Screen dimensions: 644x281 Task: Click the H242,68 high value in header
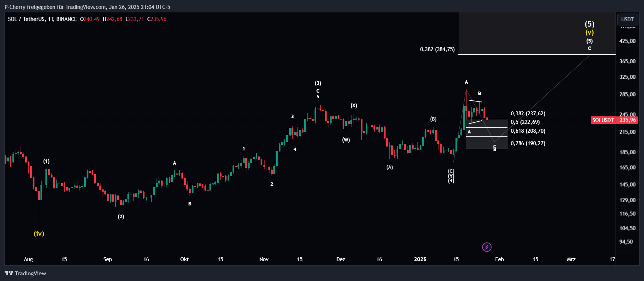[x=112, y=19]
